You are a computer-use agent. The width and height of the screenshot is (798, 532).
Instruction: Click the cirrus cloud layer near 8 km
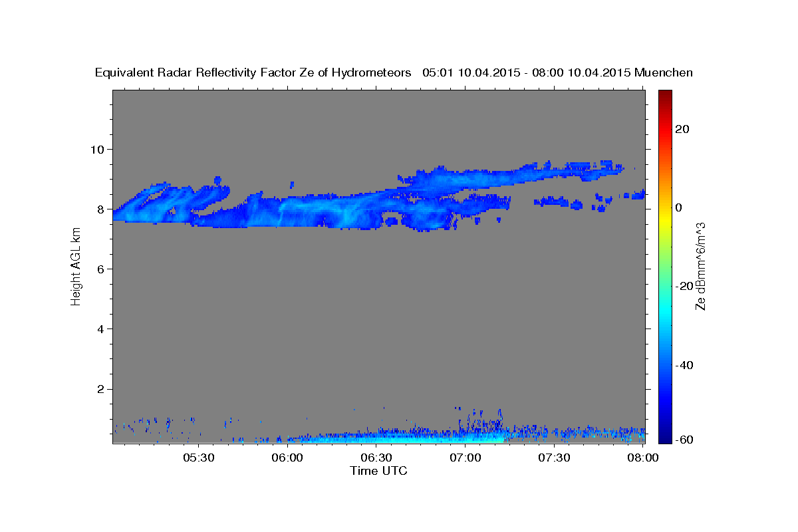313,211
